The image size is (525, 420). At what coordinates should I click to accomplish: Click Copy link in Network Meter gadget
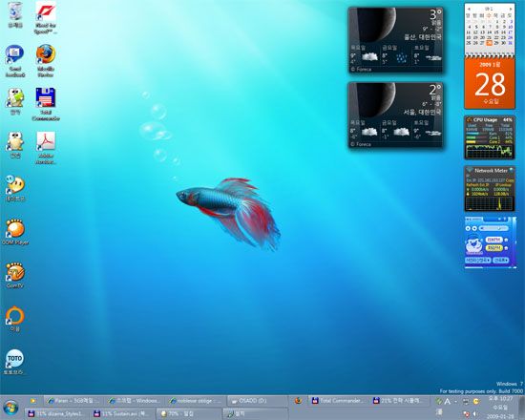510,180
